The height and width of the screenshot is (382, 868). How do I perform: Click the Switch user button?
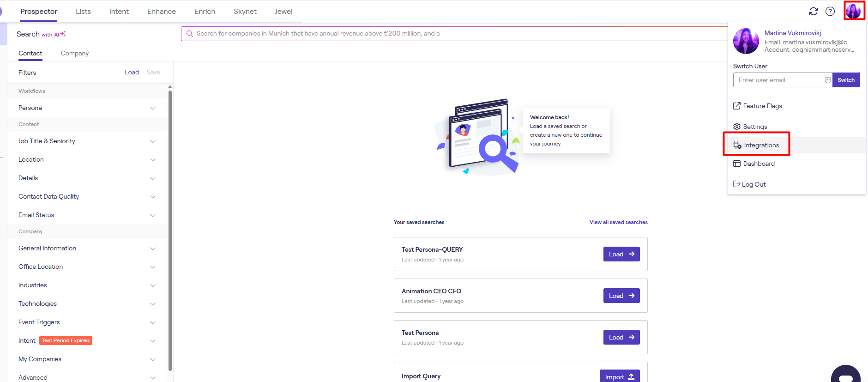coord(846,80)
